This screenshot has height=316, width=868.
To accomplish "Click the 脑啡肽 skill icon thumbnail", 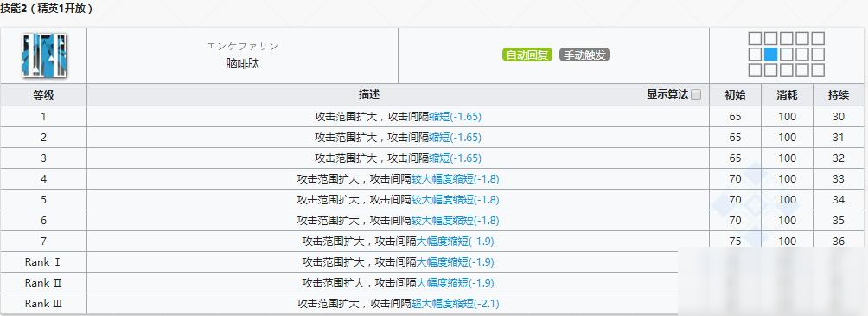I will (44, 55).
